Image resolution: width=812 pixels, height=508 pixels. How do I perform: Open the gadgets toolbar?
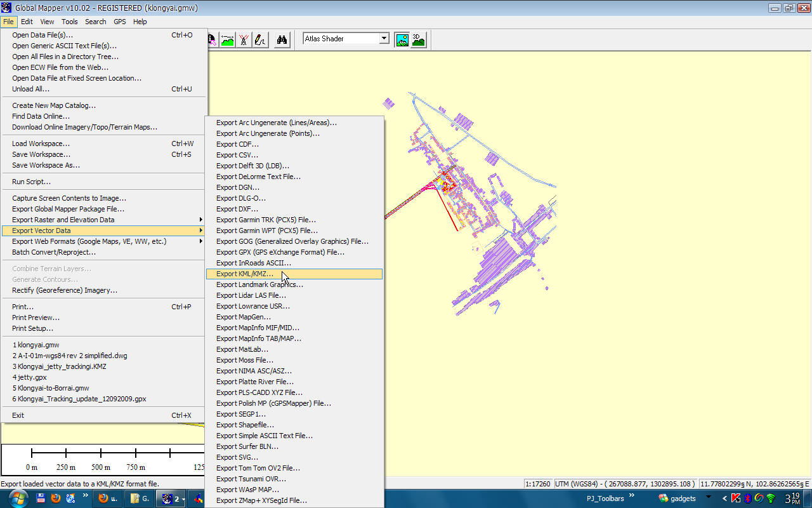pyautogui.click(x=677, y=498)
